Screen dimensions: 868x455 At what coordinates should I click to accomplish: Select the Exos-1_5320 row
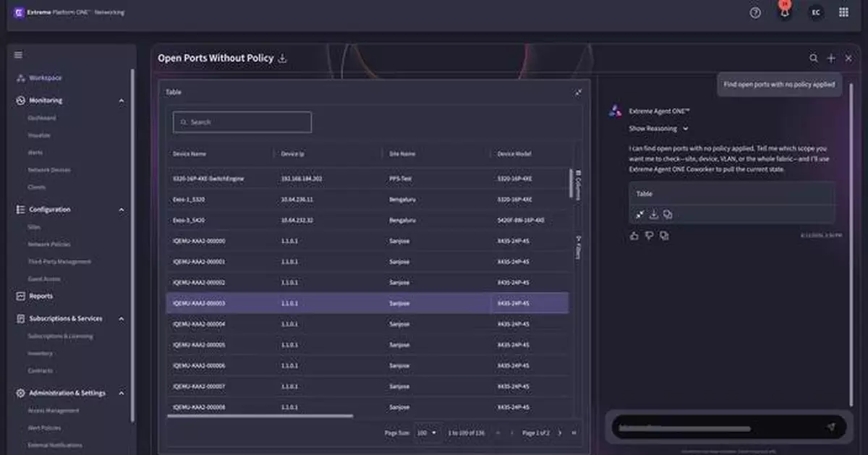pyautogui.click(x=367, y=199)
